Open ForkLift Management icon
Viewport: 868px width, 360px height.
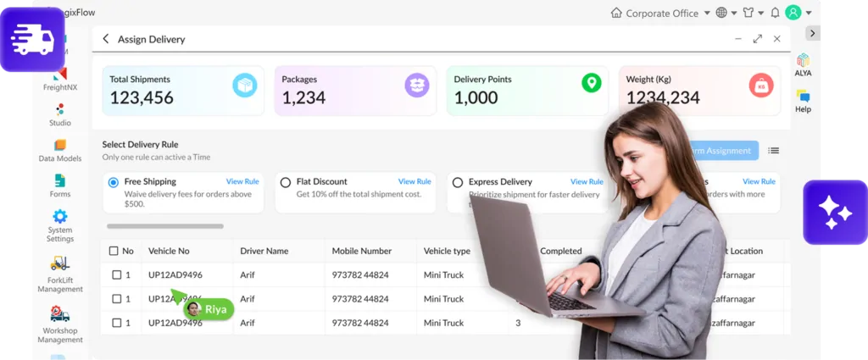60,263
